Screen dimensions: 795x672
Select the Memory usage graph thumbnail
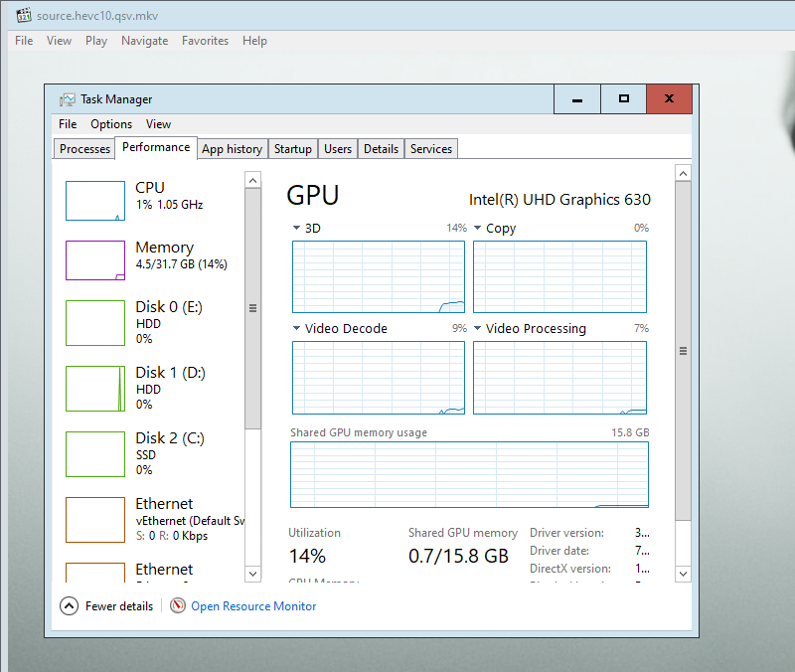pos(95,260)
